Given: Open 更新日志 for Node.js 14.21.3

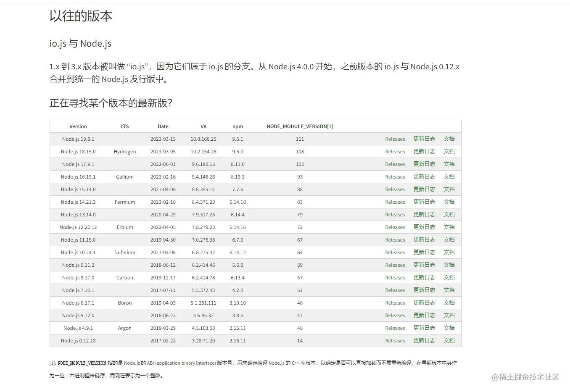Looking at the screenshot, I should [x=424, y=202].
